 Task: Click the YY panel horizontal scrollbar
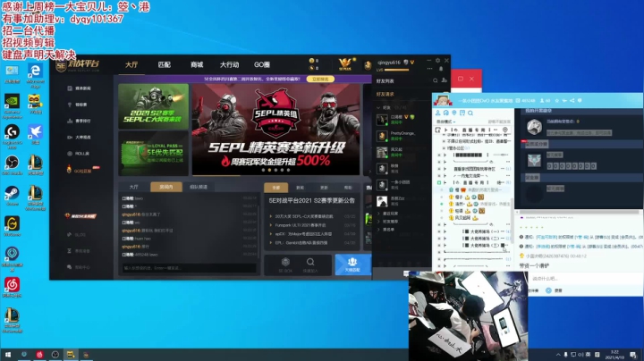pyautogui.click(x=579, y=212)
